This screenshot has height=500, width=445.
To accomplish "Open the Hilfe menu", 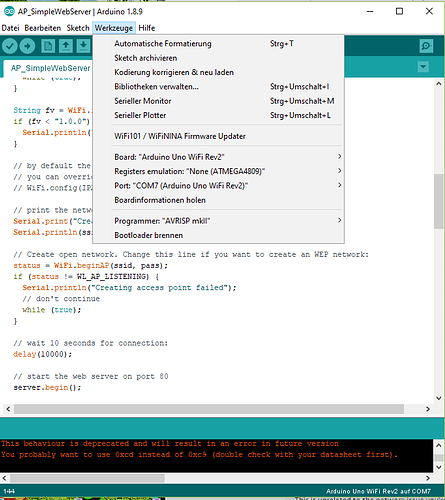I will (x=147, y=28).
